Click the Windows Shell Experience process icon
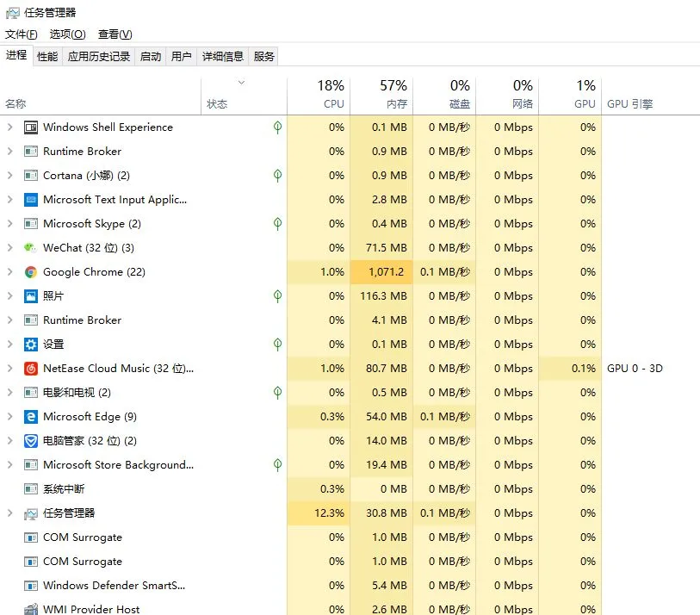The width and height of the screenshot is (700, 615). [x=31, y=127]
